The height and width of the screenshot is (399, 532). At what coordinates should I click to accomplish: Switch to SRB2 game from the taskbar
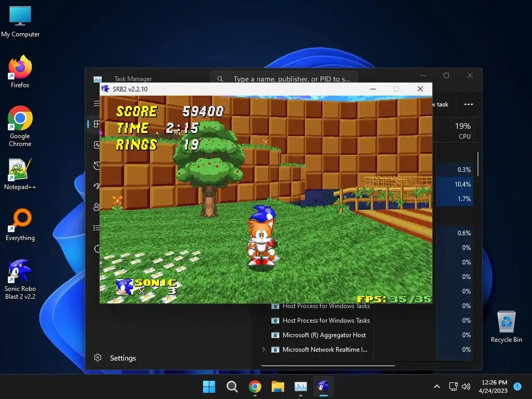click(323, 387)
